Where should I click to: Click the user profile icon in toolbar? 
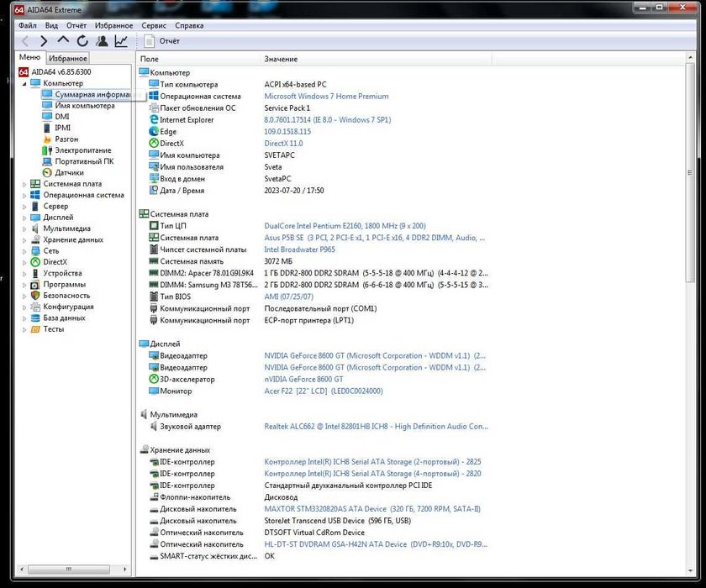pos(103,41)
